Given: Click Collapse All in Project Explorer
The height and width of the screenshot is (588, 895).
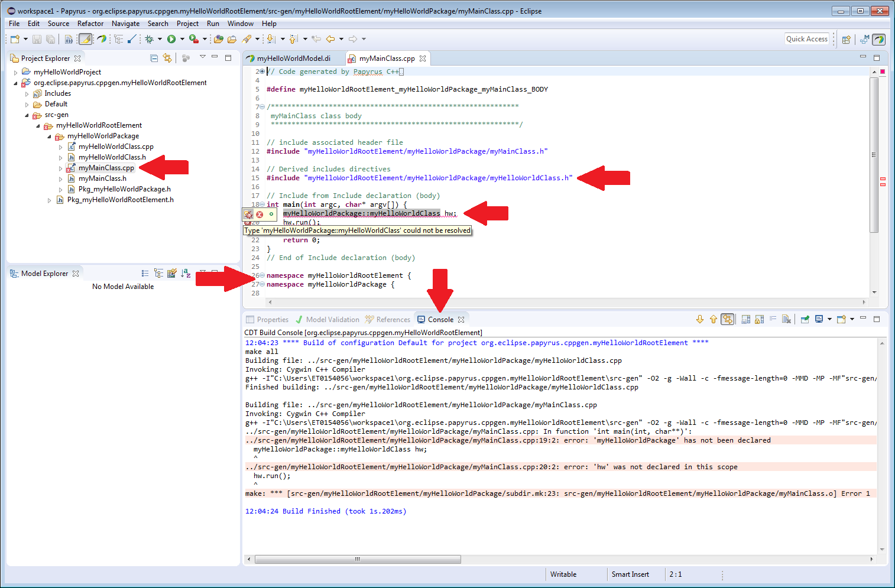Looking at the screenshot, I should tap(154, 58).
